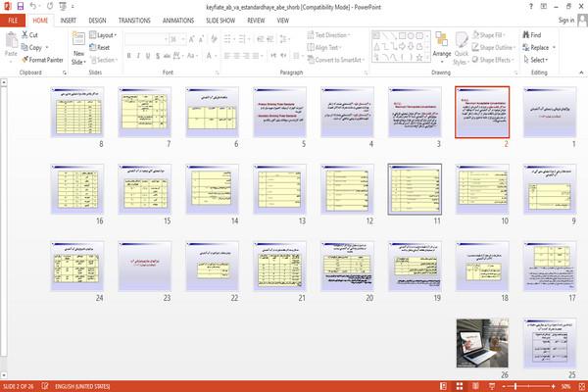Open the REVIEW tab
Image resolution: width=588 pixels, height=392 pixels.
[x=256, y=21]
